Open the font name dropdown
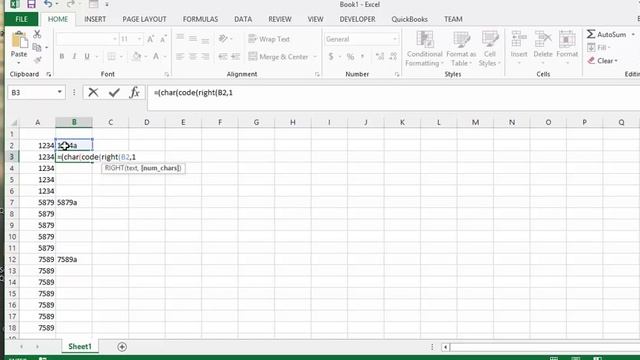This screenshot has height=360, width=640. click(115, 39)
